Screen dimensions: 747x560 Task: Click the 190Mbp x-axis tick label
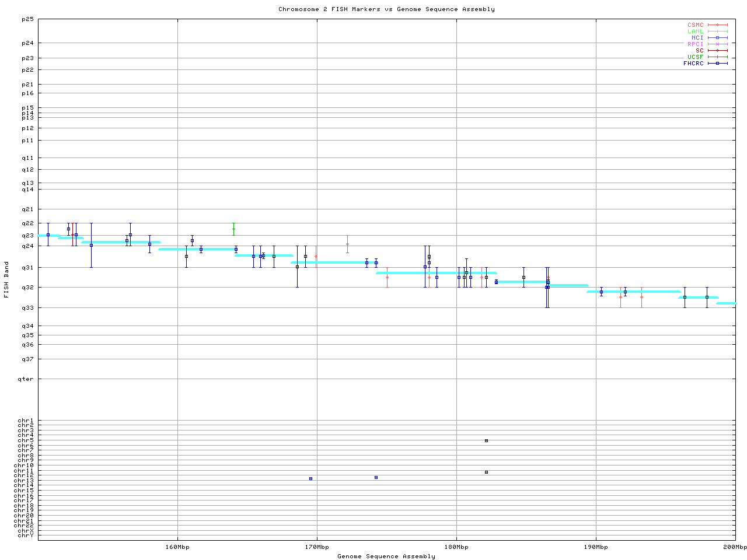[x=596, y=547]
